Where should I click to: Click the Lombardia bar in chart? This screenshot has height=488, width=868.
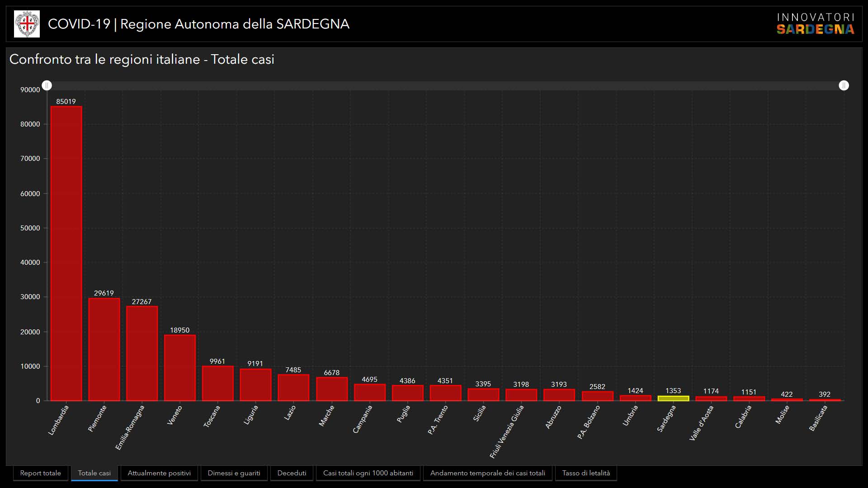point(66,253)
